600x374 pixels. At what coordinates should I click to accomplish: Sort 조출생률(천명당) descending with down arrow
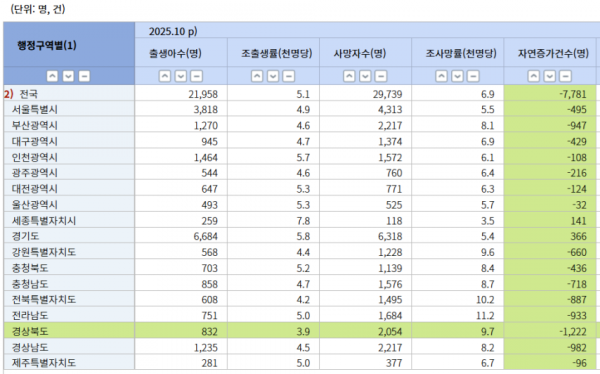pyautogui.click(x=273, y=76)
